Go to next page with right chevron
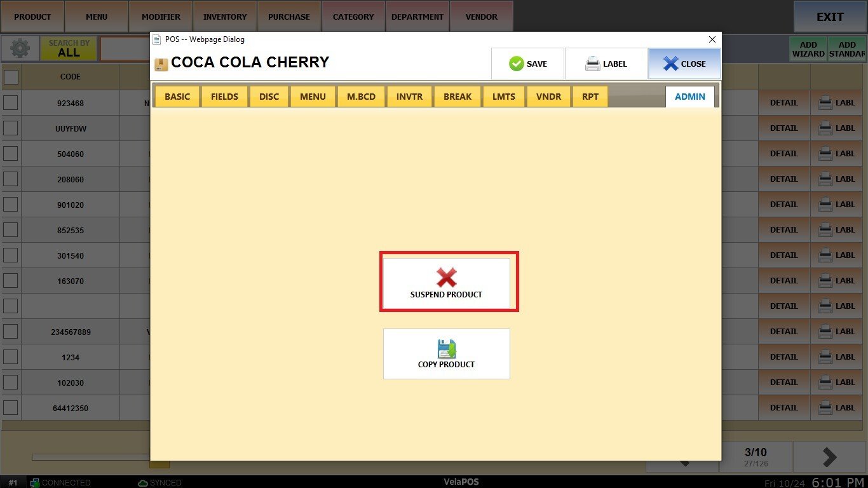 click(829, 456)
